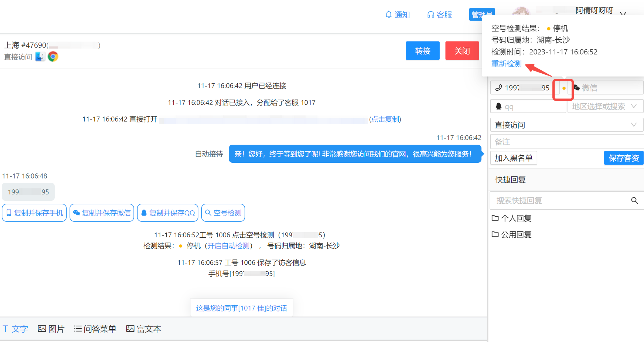Screen dimensions: 644x342
Task: Click the WeChat icon beside 微信 field
Action: tap(576, 88)
